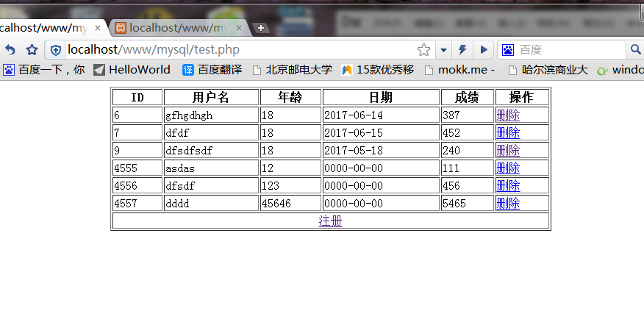
Task: Click the security shield icon in address bar
Action: point(55,50)
